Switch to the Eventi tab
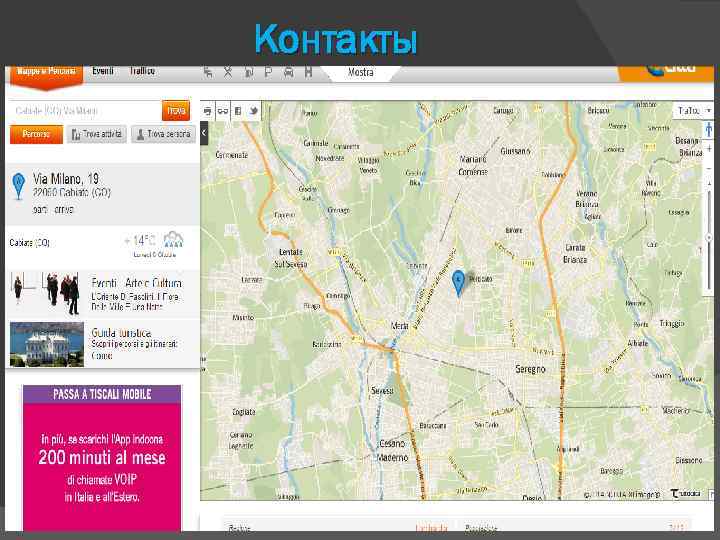Screen dimensions: 720x540 point(103,71)
